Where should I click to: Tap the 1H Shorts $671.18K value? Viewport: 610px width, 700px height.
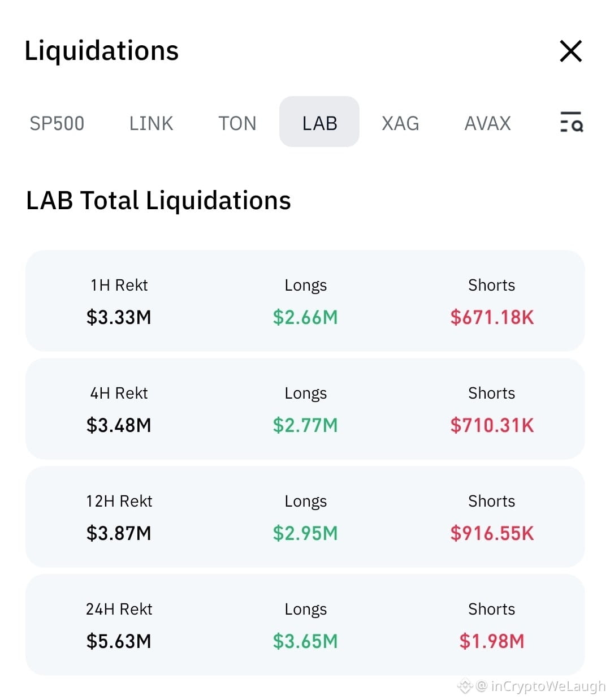pyautogui.click(x=492, y=317)
